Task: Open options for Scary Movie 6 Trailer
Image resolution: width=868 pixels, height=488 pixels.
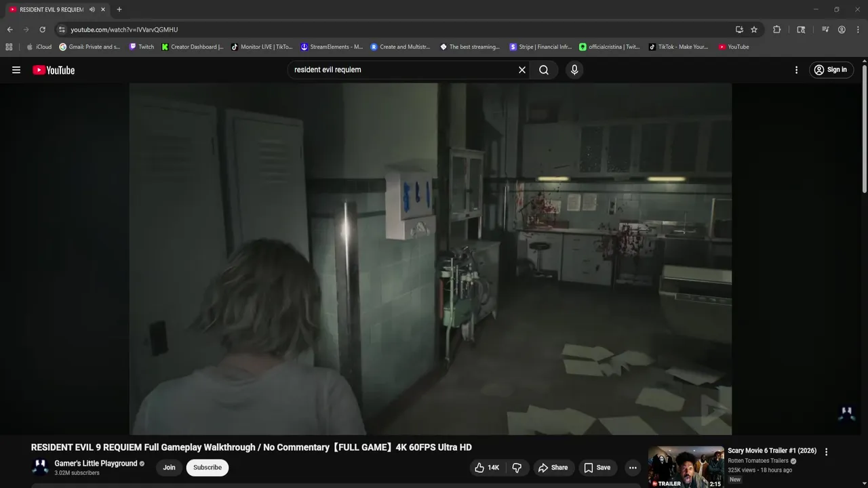Action: pos(826,451)
